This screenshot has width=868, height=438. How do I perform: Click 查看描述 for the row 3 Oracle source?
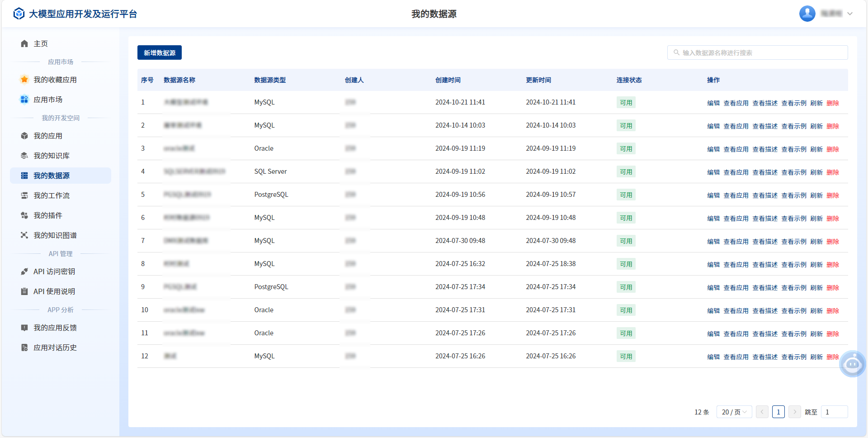coord(765,149)
